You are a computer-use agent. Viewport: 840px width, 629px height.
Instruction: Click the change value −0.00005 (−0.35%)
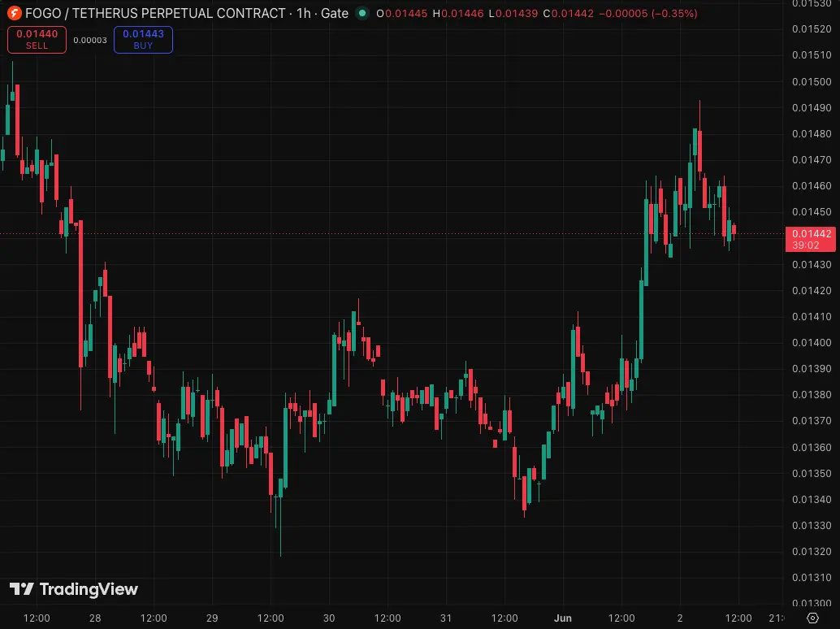click(x=648, y=13)
